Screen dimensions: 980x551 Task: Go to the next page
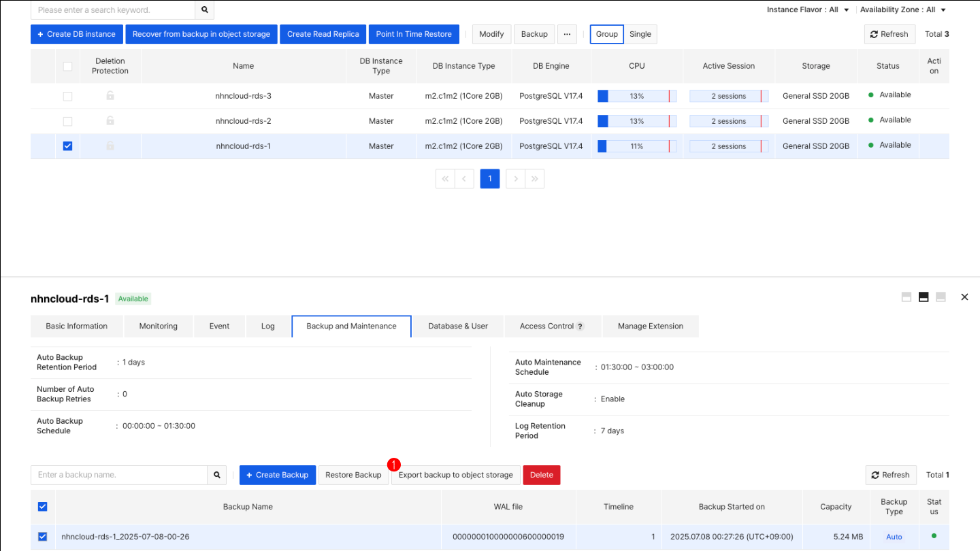[516, 179]
